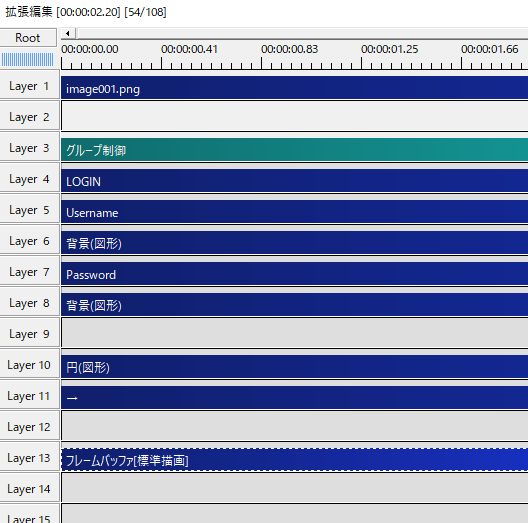Select the Password text object
Viewport: 528px width, 523px height.
pyautogui.click(x=294, y=273)
